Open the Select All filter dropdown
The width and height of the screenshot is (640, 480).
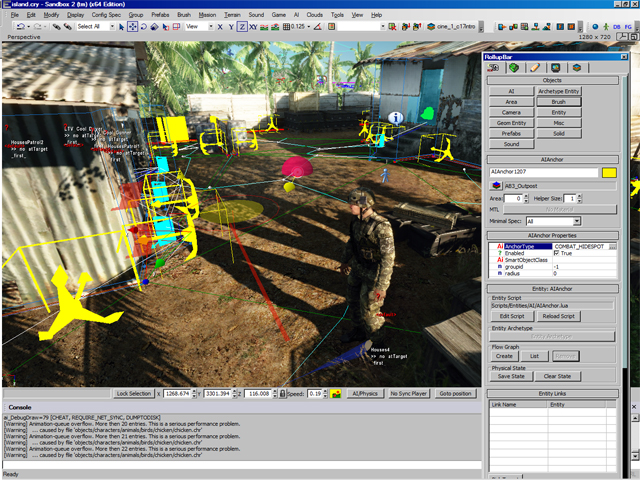pyautogui.click(x=112, y=27)
